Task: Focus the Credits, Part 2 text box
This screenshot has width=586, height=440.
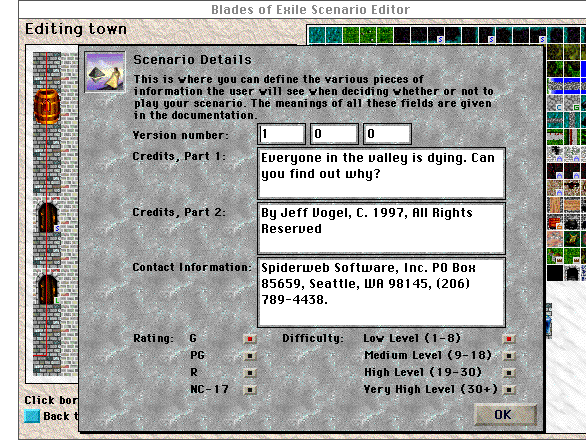Action: [381, 228]
